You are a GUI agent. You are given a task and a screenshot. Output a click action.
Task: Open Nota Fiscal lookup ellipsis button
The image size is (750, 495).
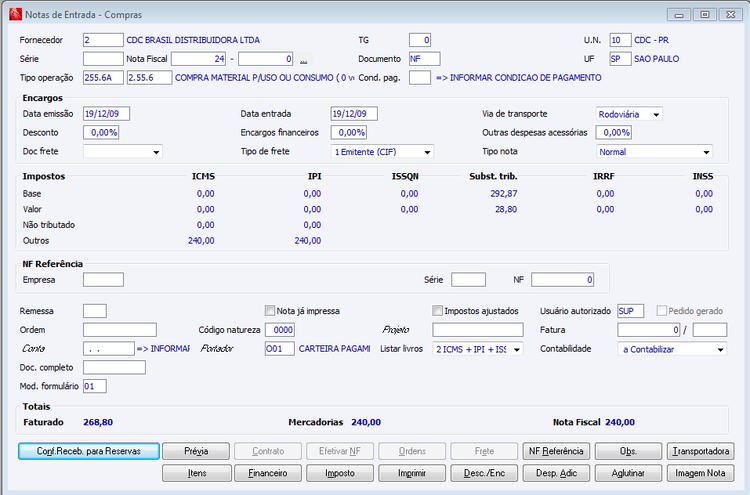click(304, 59)
